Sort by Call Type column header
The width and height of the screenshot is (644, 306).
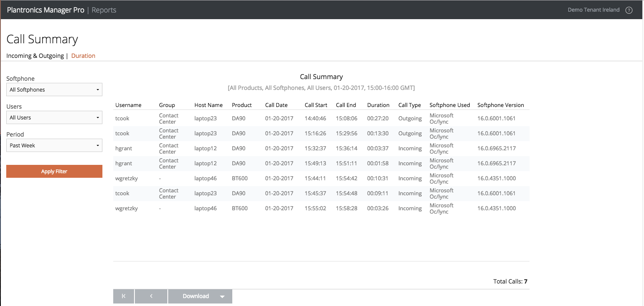pyautogui.click(x=410, y=105)
